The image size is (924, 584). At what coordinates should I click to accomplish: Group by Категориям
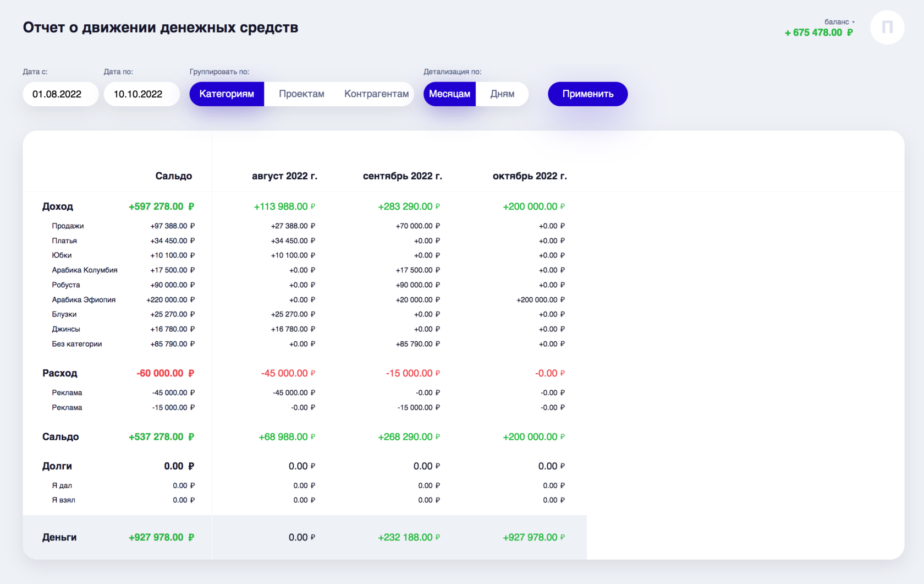click(227, 94)
